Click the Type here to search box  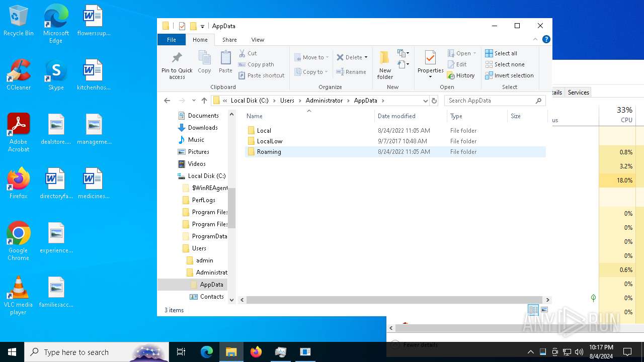click(97, 352)
